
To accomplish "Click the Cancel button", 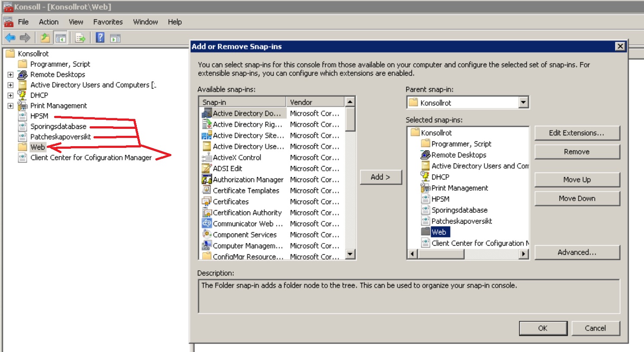I will 596,328.
